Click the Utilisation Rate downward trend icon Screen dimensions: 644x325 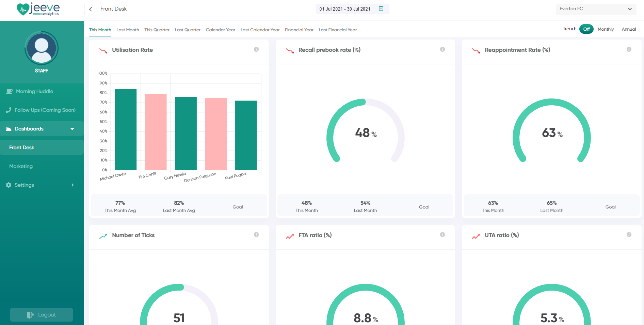tap(103, 51)
